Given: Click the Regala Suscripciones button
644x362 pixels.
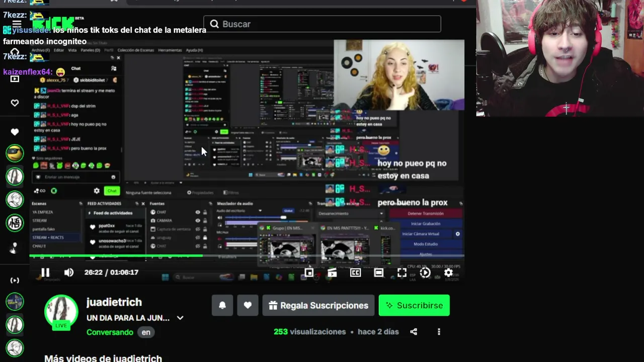Looking at the screenshot, I should tap(318, 305).
